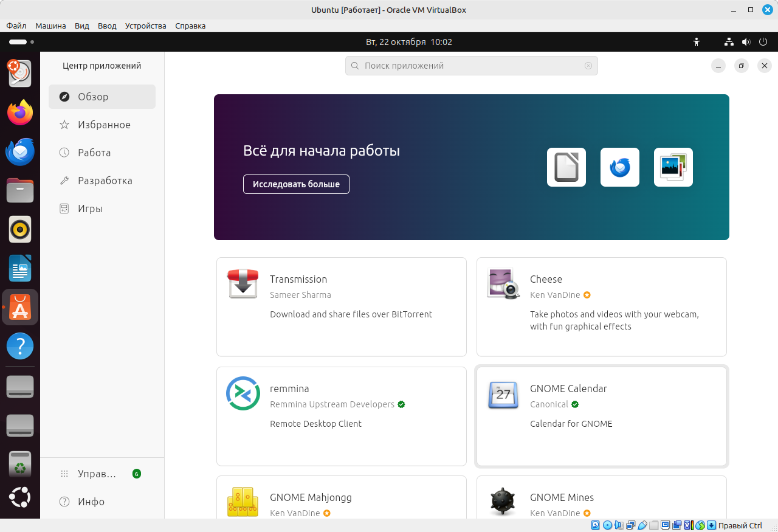Open clock Вт, 22 октября 10:02

point(408,42)
